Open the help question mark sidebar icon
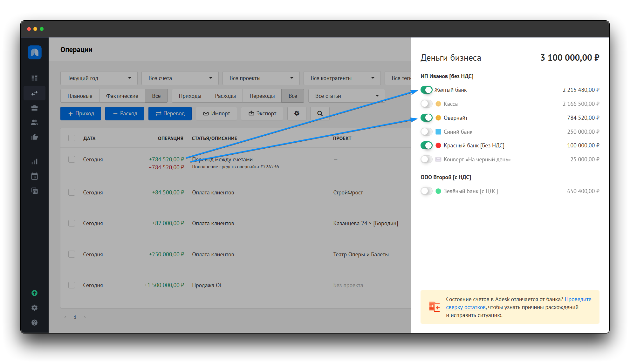This screenshot has width=630, height=364. 34,322
